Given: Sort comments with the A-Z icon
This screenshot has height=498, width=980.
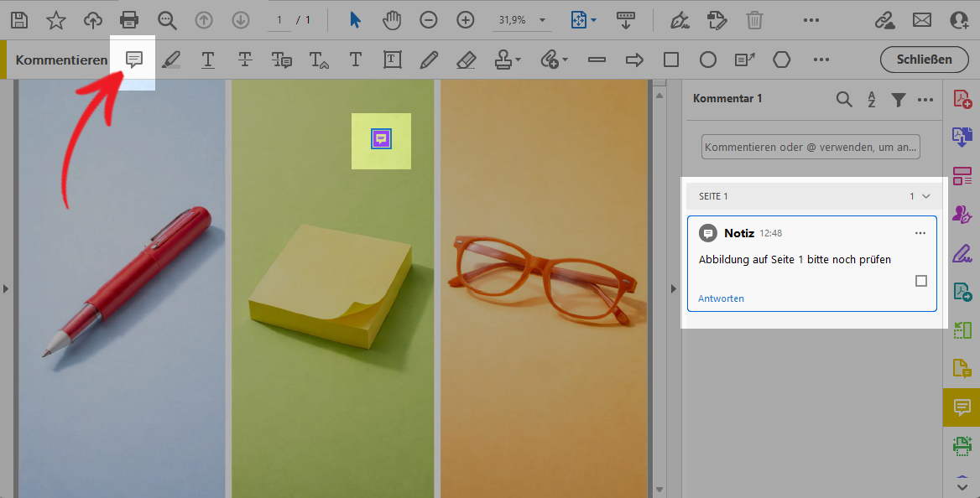Looking at the screenshot, I should click(x=872, y=100).
